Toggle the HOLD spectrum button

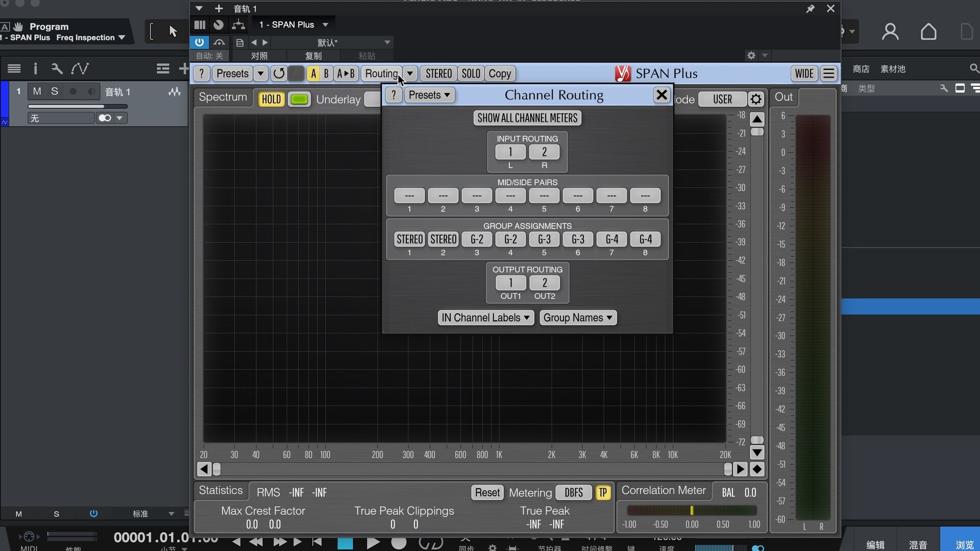[271, 99]
